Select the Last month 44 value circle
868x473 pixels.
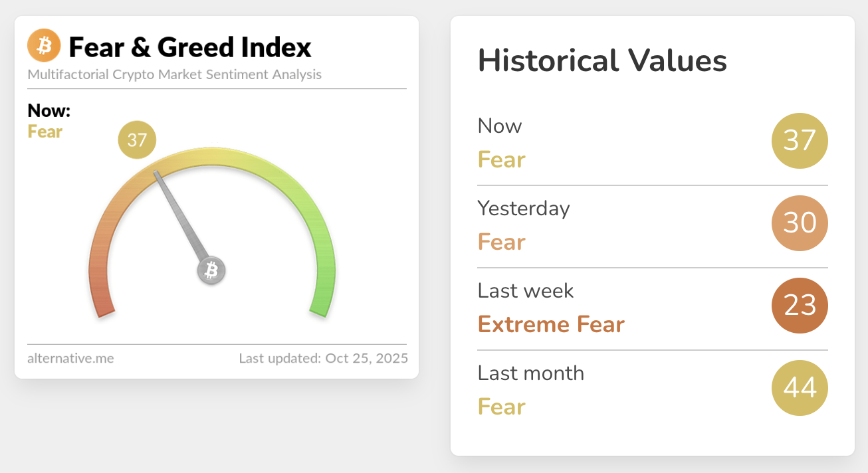point(800,388)
